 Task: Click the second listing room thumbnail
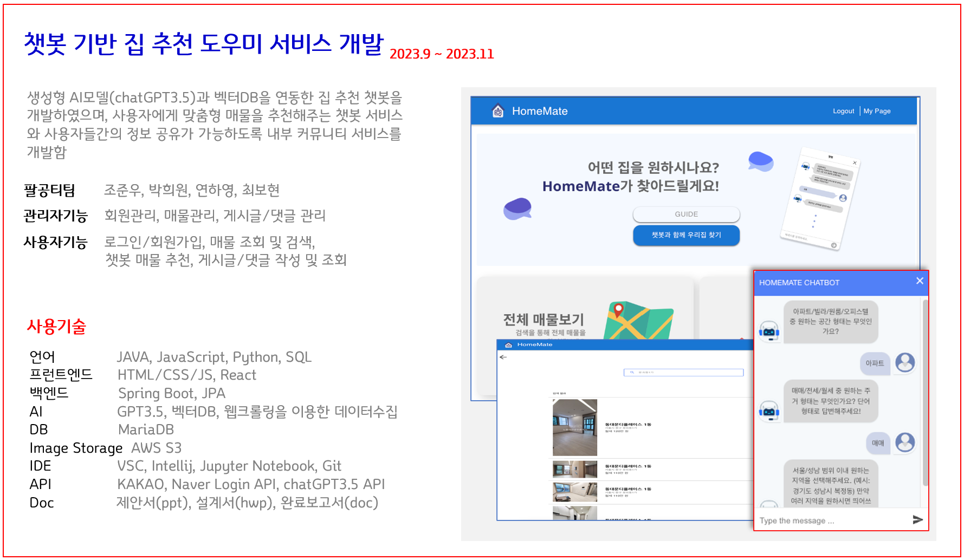coord(574,470)
